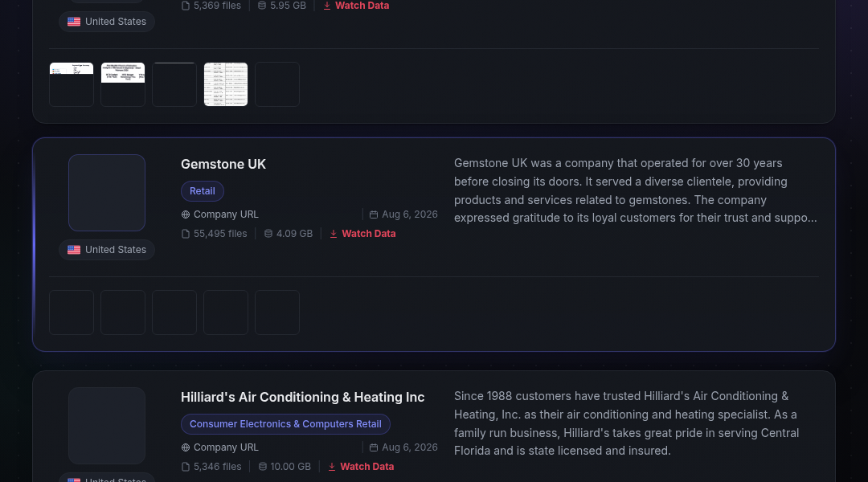Click globe icon in Gemstone UK card

(186, 214)
